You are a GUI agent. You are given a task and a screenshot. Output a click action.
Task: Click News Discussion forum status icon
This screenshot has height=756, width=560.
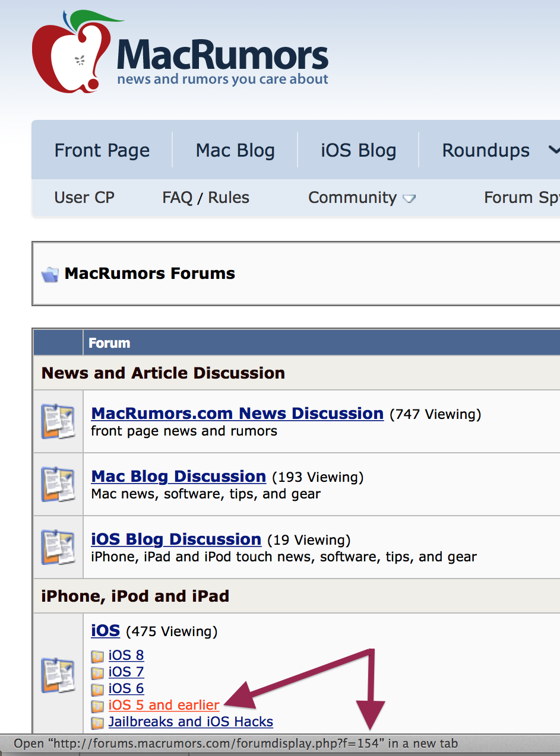click(58, 421)
